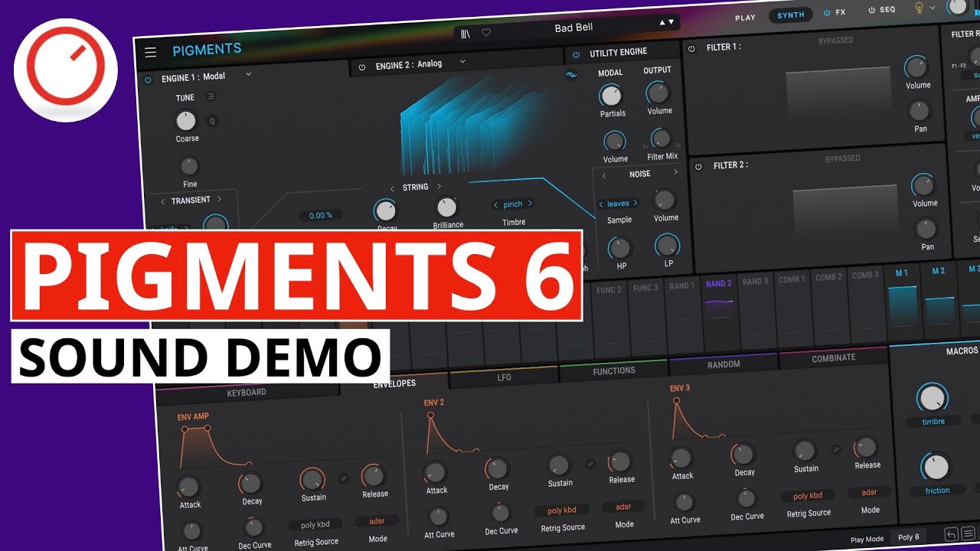Switch to next section after NOISE
The height and width of the screenshot is (551, 980).
pyautogui.click(x=675, y=172)
